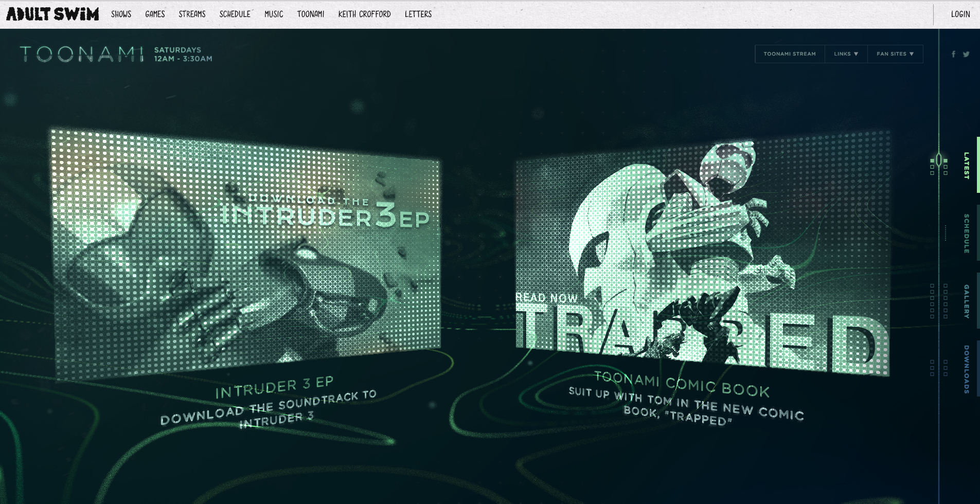This screenshot has height=504, width=980.
Task: Click the Suit up with TOM description
Action: point(686,406)
